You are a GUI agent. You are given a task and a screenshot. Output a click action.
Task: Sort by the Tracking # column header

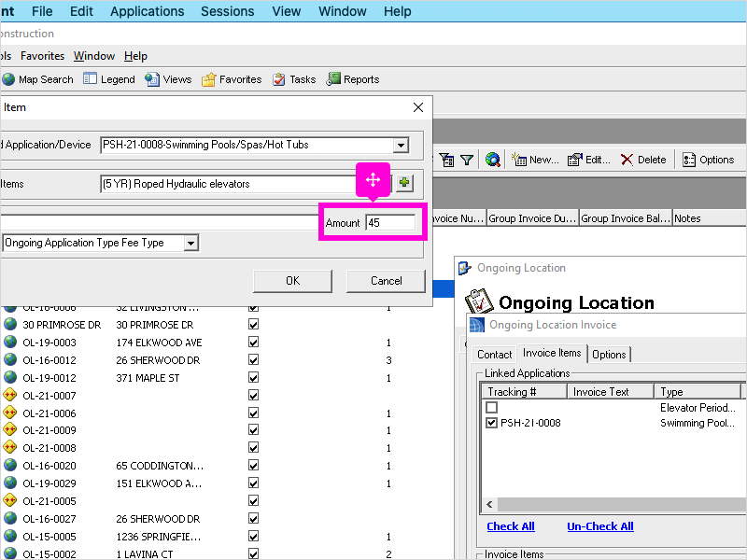click(524, 391)
